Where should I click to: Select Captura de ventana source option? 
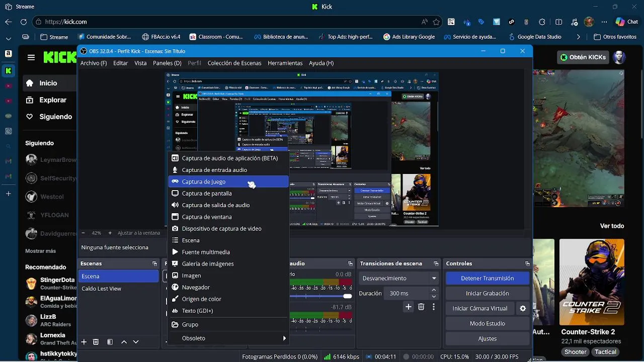click(x=228, y=217)
